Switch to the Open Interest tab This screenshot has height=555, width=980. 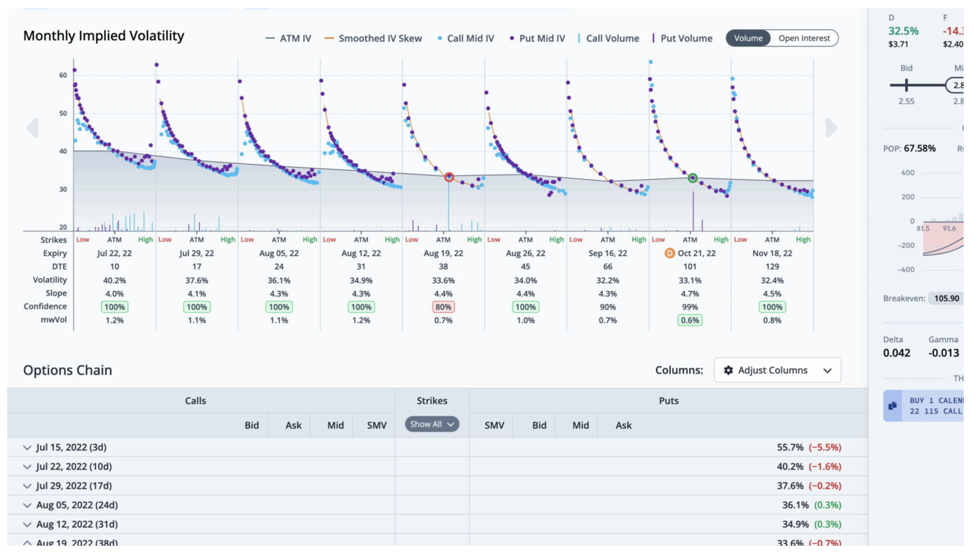(804, 38)
